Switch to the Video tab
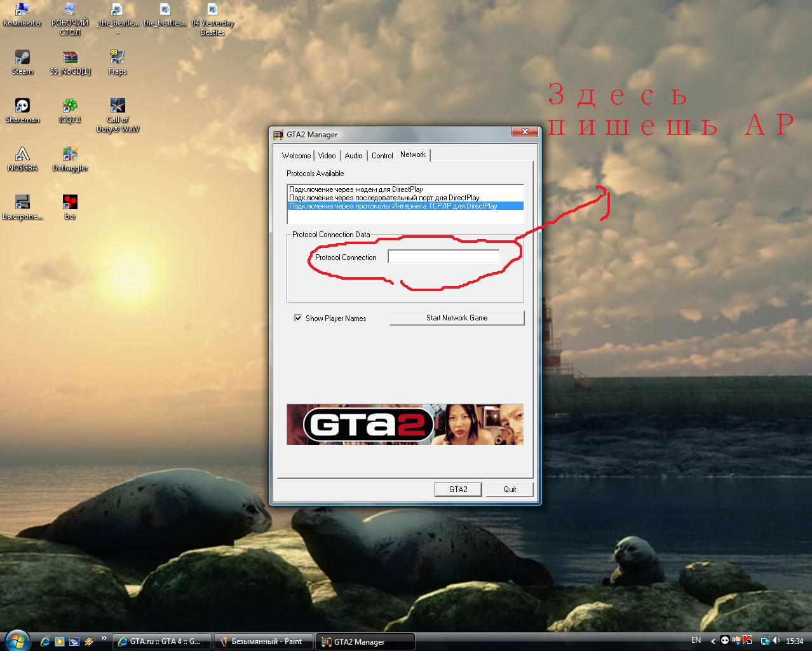Screen dimensions: 812x651 327,156
